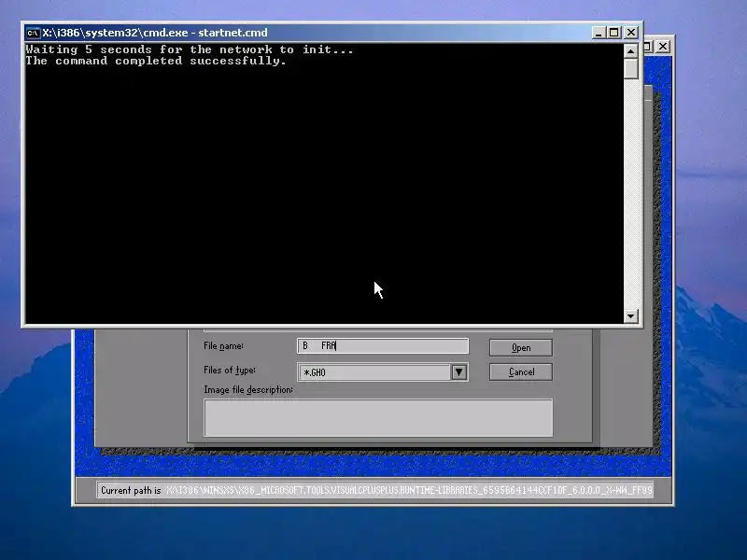Minimize the cmd.exe startnet.cmd window
747x560 pixels.
(x=599, y=33)
